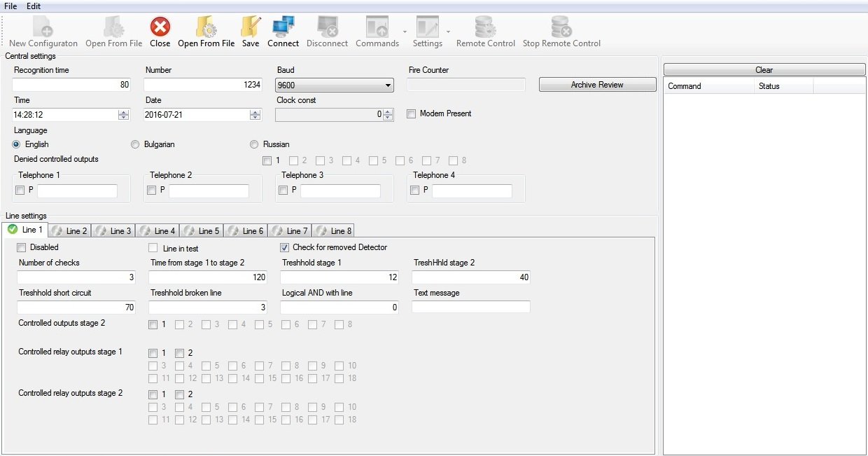
Task: Enable the Modem Present checkbox
Action: coord(412,113)
